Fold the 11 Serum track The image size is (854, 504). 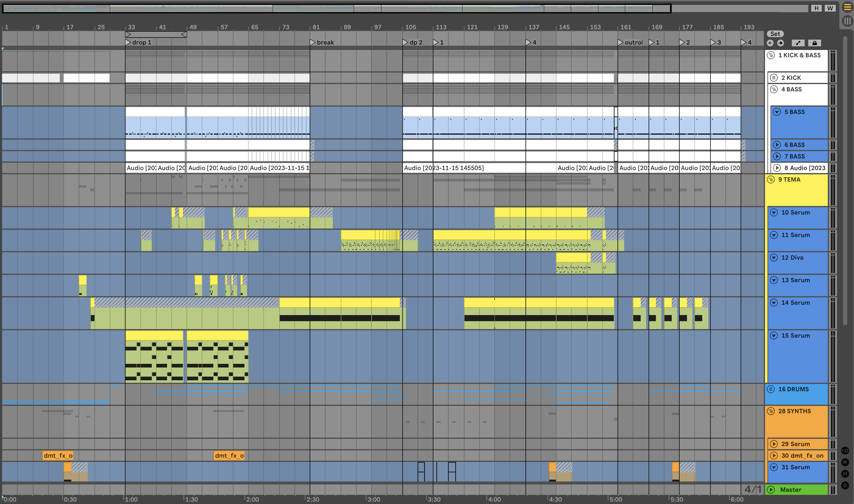click(x=774, y=235)
